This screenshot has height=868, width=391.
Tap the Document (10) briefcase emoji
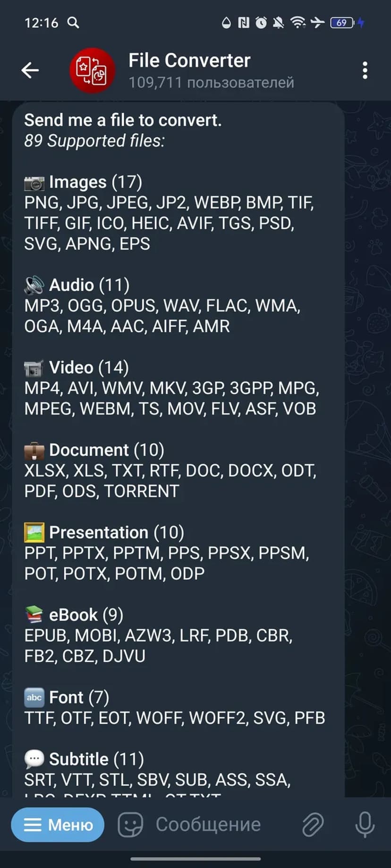pyautogui.click(x=34, y=451)
